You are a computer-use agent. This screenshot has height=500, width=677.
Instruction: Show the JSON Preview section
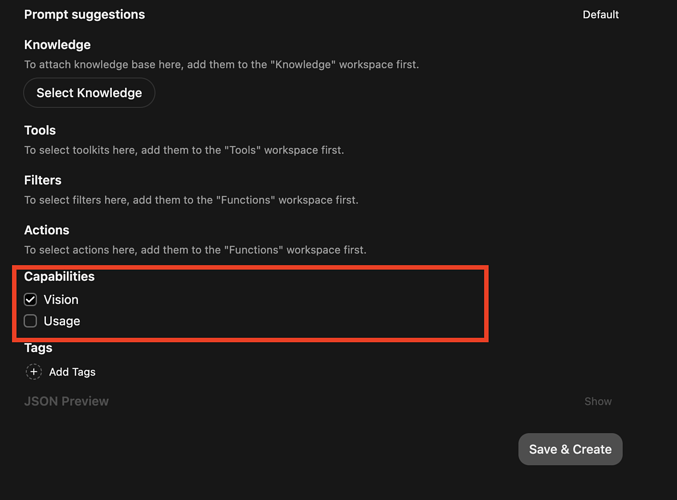pos(598,401)
